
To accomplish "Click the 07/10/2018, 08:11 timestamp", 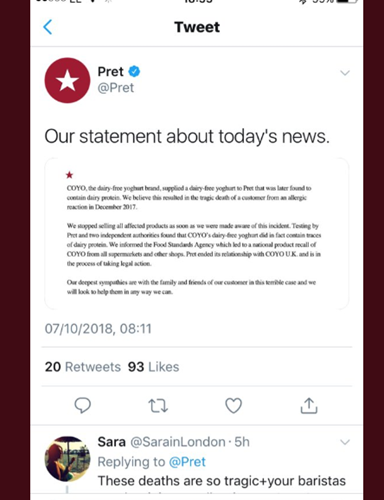I will pos(98,329).
